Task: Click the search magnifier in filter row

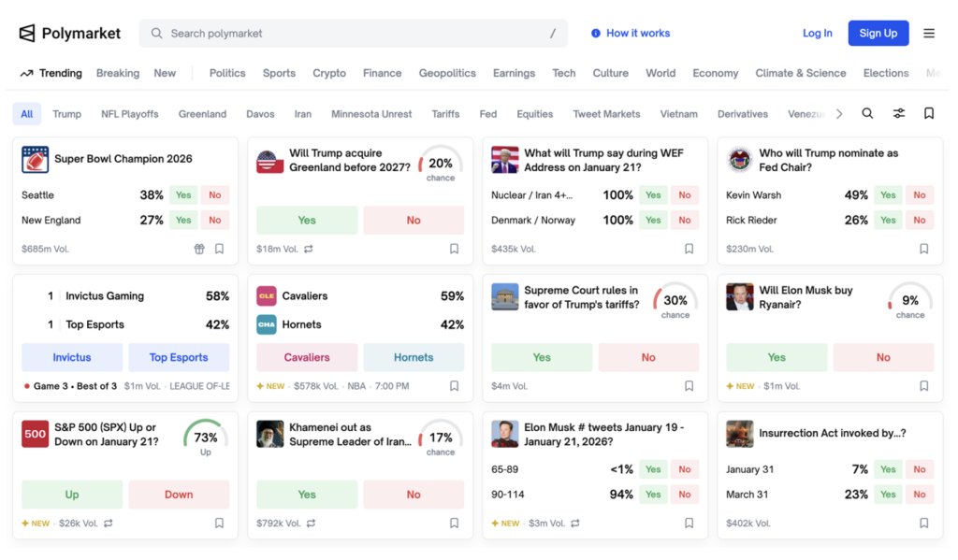Action: point(867,114)
